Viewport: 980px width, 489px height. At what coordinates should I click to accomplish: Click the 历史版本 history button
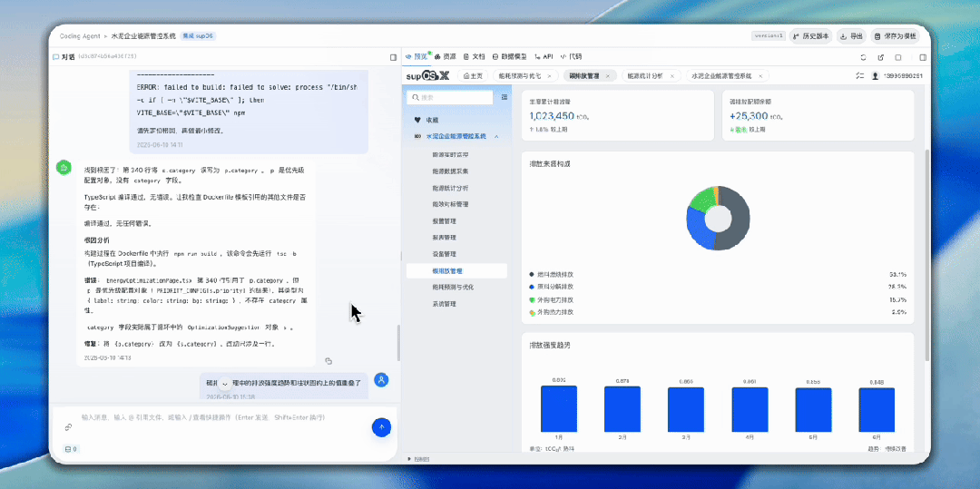(x=810, y=36)
